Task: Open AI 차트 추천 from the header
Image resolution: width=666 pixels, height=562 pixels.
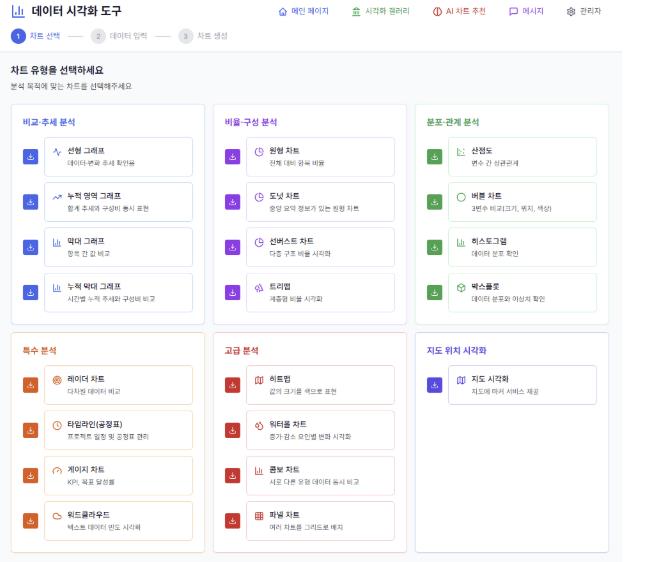Action: tap(459, 11)
